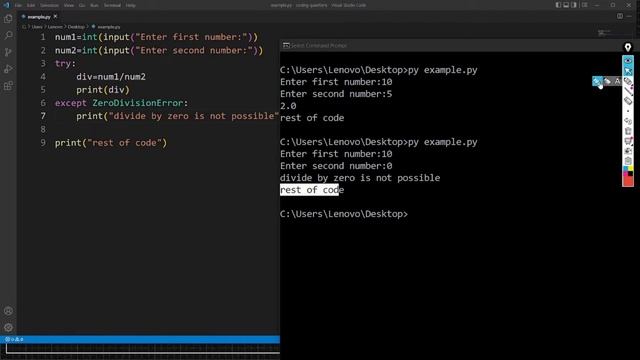Click 'divide by zero is not possible' terminal output

click(x=360, y=178)
